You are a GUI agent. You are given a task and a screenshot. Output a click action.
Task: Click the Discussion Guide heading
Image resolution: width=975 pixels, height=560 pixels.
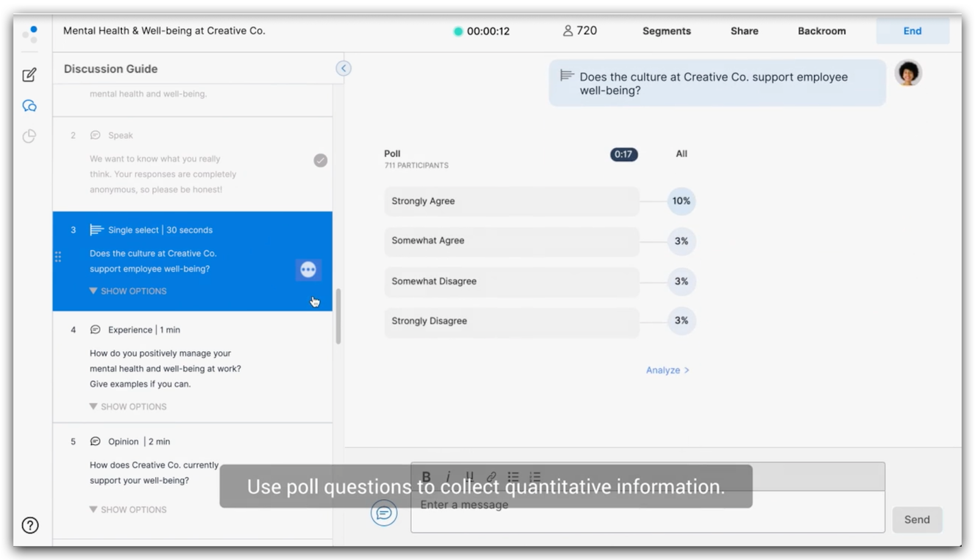111,69
